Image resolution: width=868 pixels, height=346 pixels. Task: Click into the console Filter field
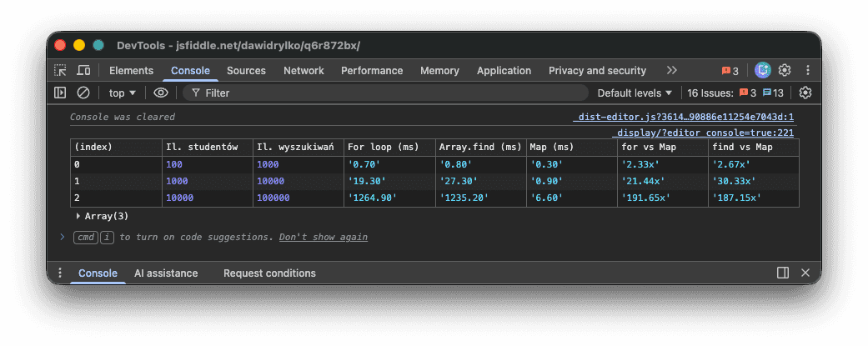pyautogui.click(x=384, y=93)
